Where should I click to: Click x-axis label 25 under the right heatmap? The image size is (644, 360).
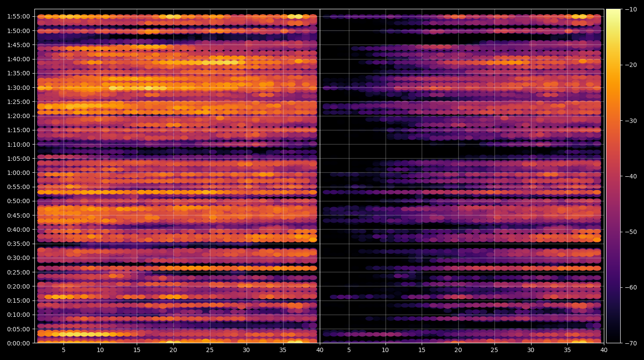click(494, 350)
